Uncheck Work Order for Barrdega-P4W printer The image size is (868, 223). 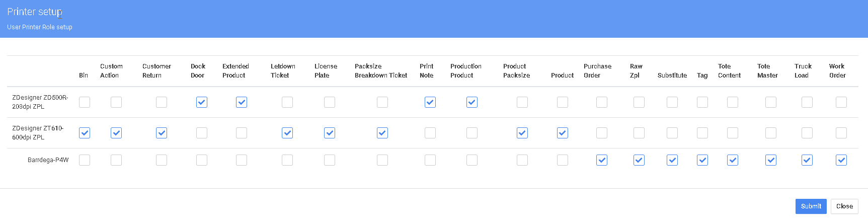[841, 160]
